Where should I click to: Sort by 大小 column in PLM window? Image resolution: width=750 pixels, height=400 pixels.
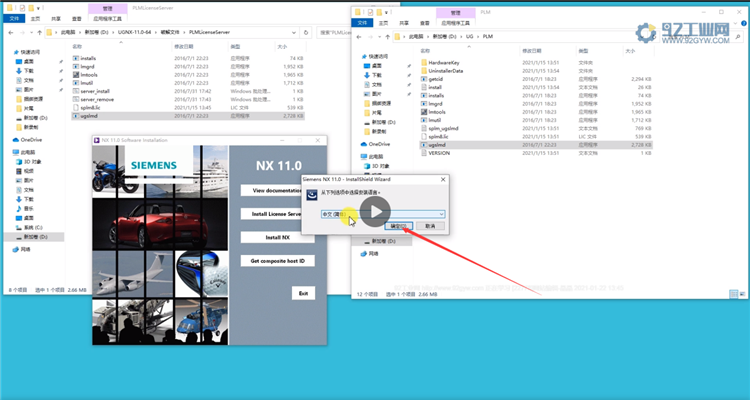(630, 51)
